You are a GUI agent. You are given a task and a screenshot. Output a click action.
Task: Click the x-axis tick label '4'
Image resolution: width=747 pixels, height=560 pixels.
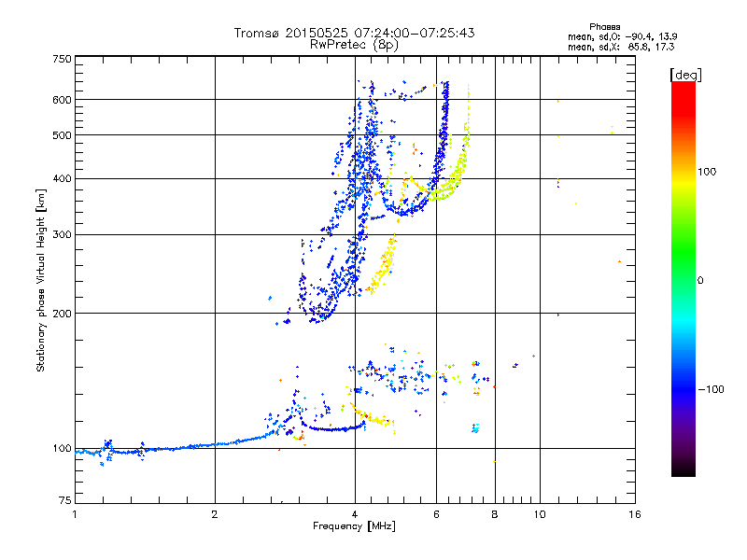[355, 514]
